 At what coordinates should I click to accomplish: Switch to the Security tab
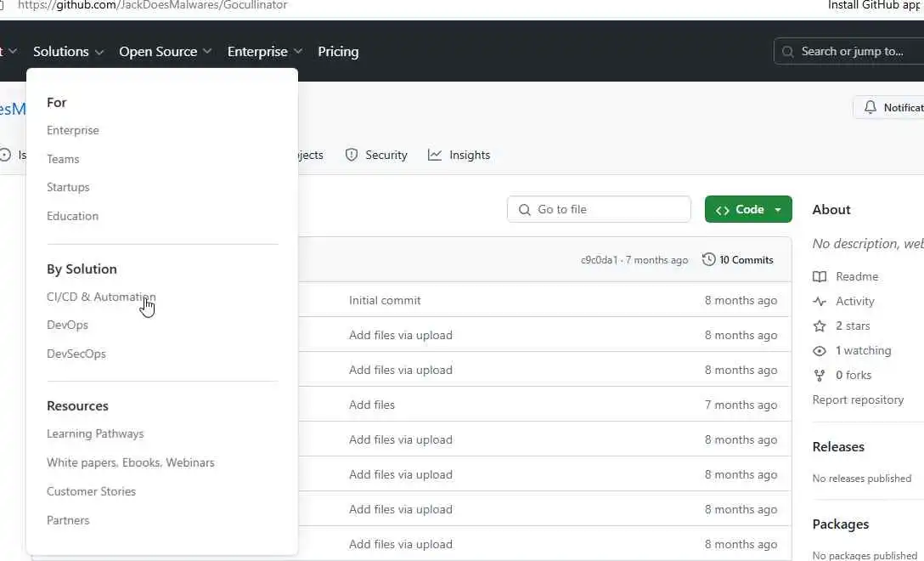376,155
